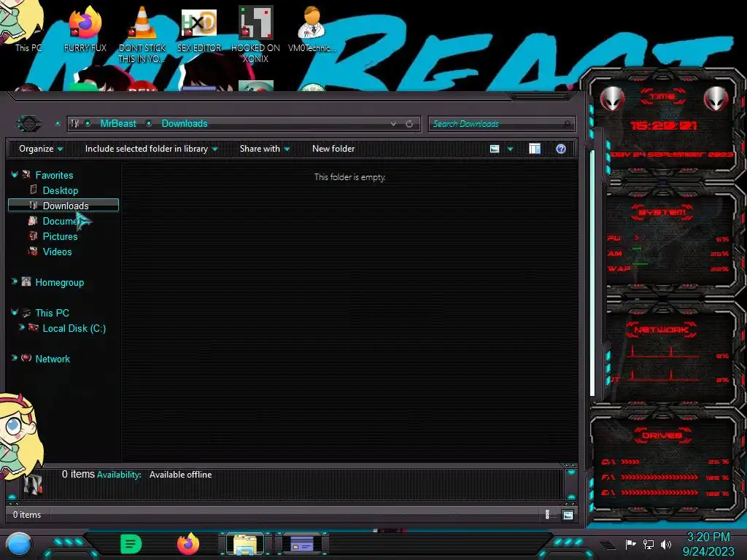The width and height of the screenshot is (747, 560).
Task: Select Local Disk (C:) in navigation pane
Action: tap(74, 328)
